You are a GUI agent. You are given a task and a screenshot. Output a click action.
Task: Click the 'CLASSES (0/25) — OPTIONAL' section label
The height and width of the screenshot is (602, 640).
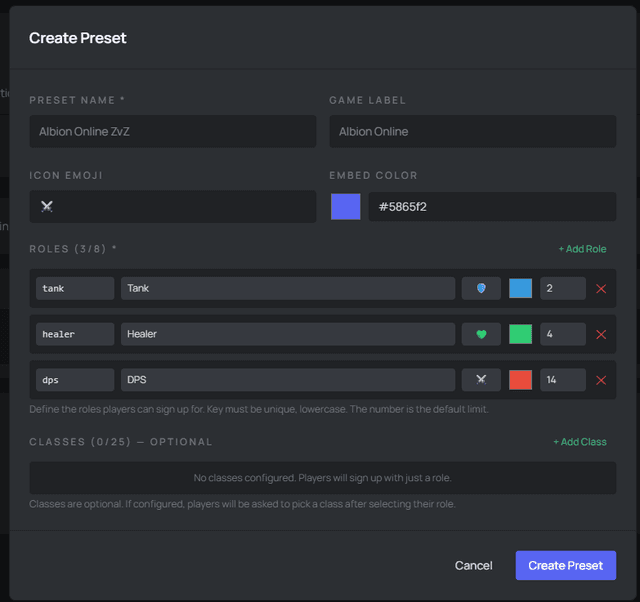[121, 442]
